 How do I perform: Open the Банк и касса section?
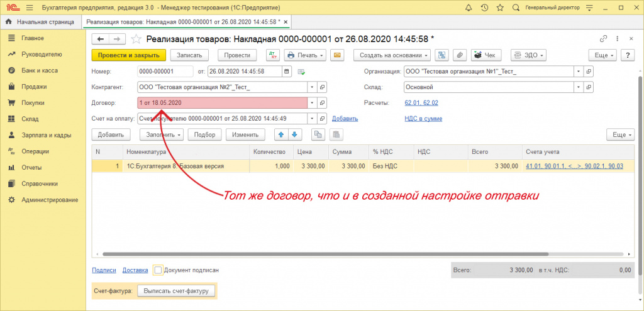point(40,70)
